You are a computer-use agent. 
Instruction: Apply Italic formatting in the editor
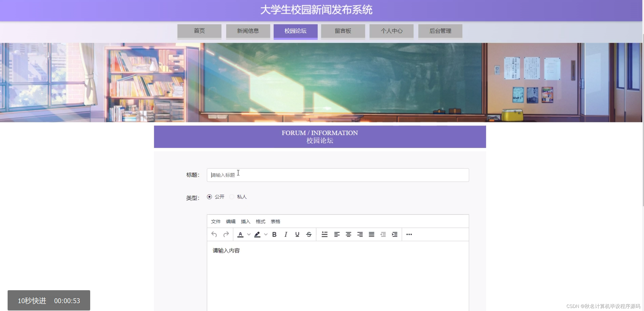(286, 234)
